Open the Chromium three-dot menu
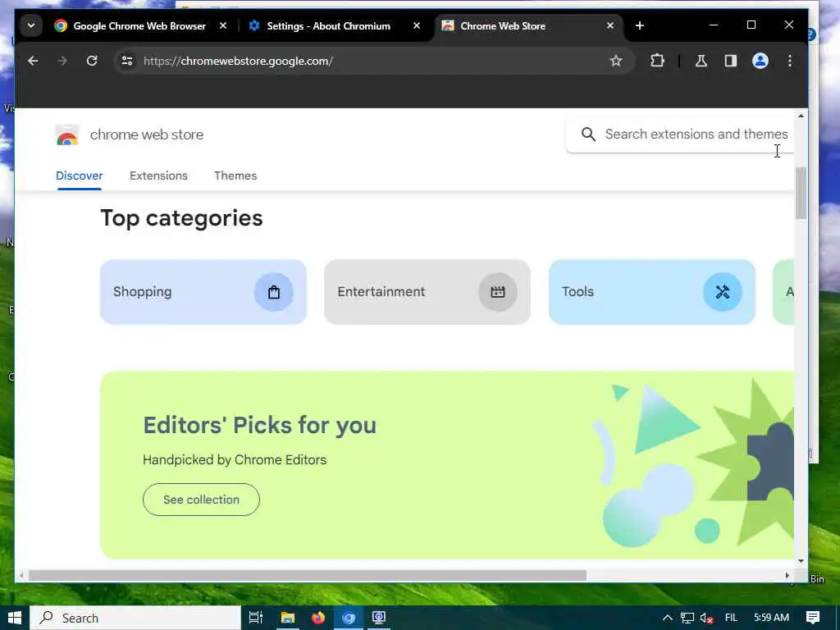 (x=790, y=61)
